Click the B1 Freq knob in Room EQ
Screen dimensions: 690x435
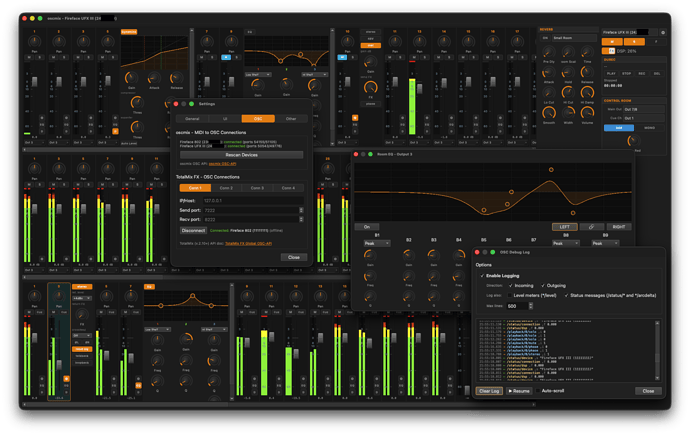pos(370,276)
